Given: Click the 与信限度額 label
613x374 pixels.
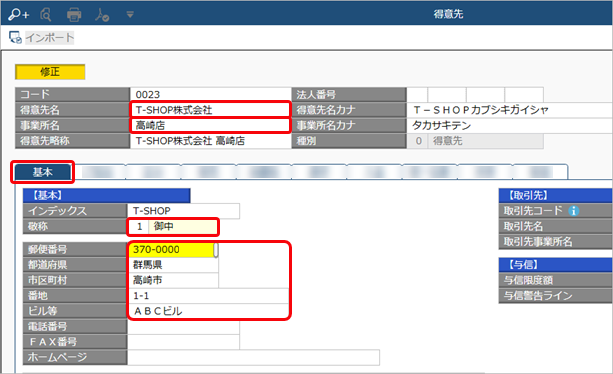Looking at the screenshot, I should [528, 280].
